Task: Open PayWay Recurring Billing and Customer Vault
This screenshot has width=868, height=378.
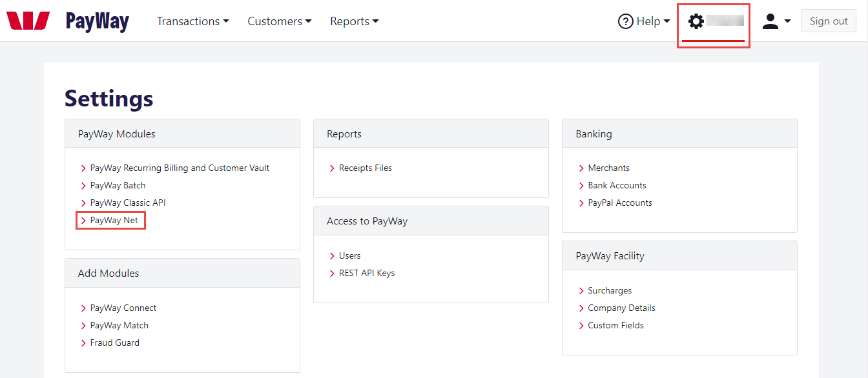Action: click(180, 168)
